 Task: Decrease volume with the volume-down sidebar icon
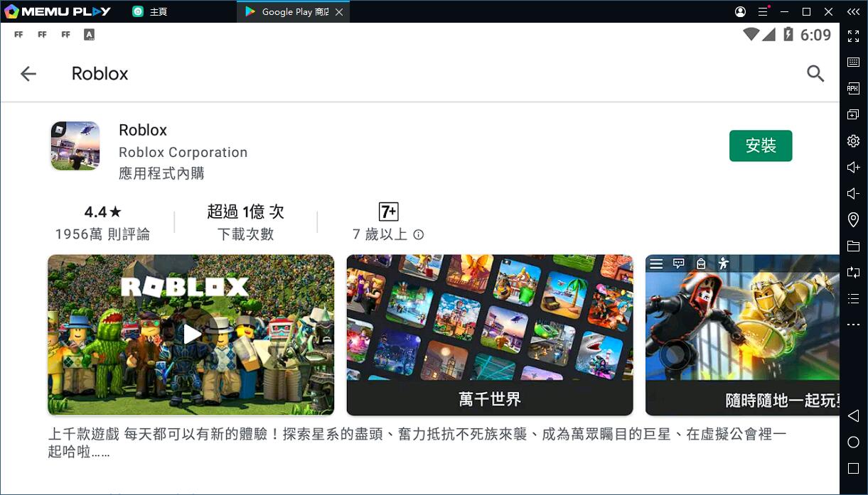pos(853,193)
